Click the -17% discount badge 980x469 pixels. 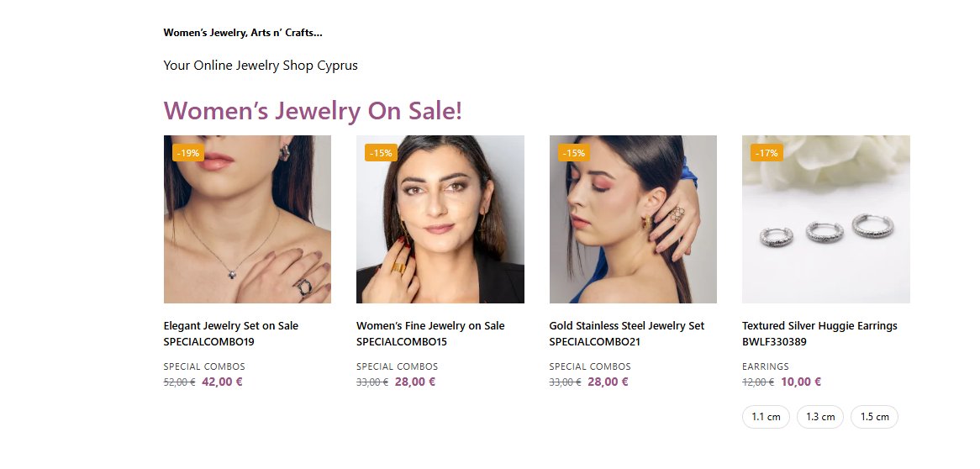[x=767, y=153]
